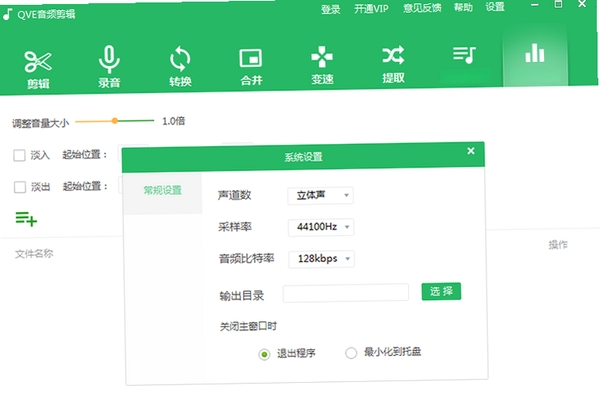The width and height of the screenshot is (600, 394).
Task: Open the 采样率 44100Hz dropdown
Action: point(321,227)
